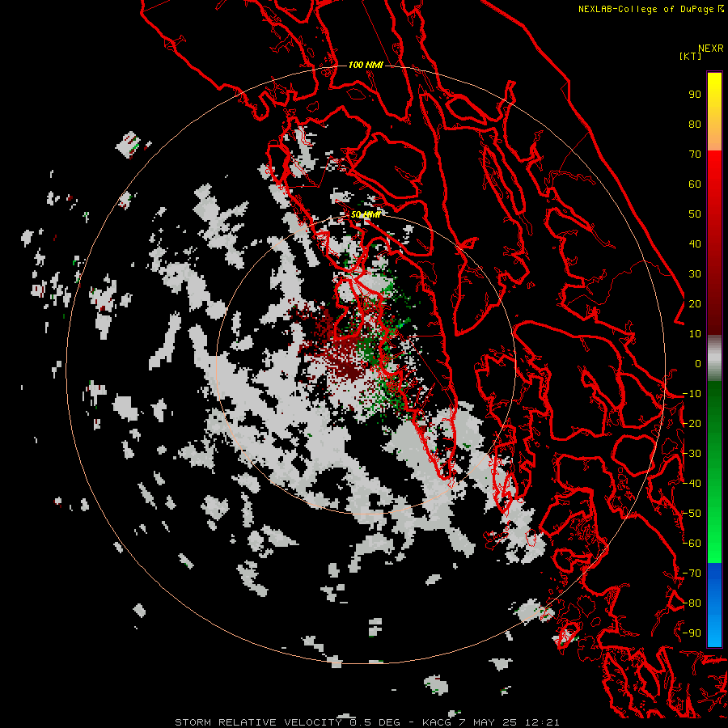
Task: Click the positive 10 legend value
Action: tap(695, 334)
